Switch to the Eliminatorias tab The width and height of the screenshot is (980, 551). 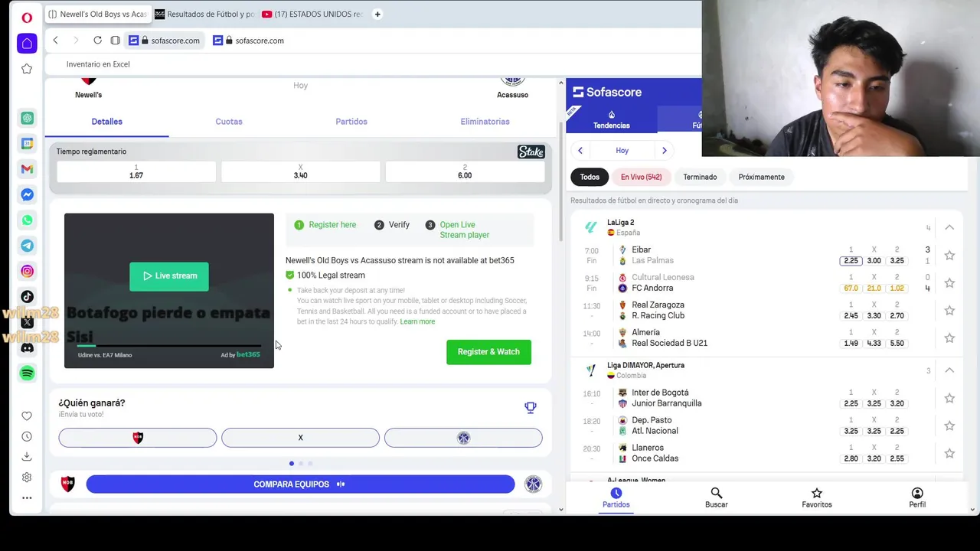click(485, 122)
